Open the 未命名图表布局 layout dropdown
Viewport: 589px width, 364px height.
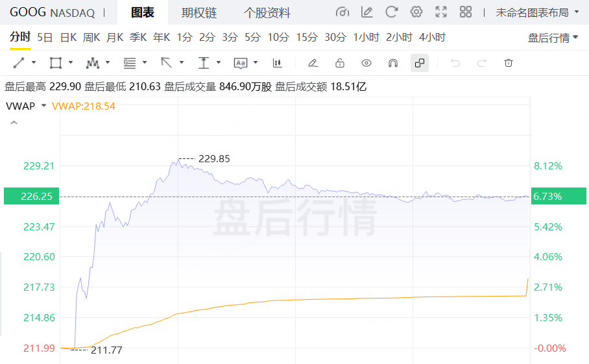[x=537, y=12]
